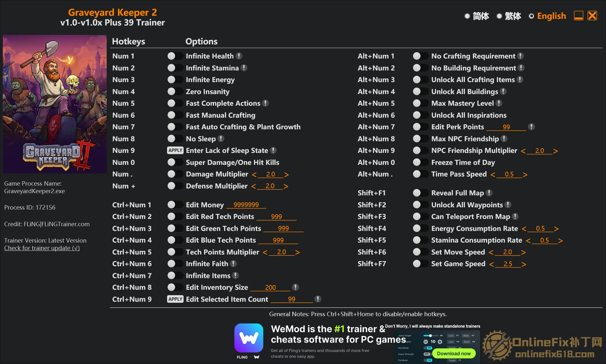Click the info icon for Max NPC Friendship
Screen dimensions: 606x364
pyautogui.click(x=504, y=139)
